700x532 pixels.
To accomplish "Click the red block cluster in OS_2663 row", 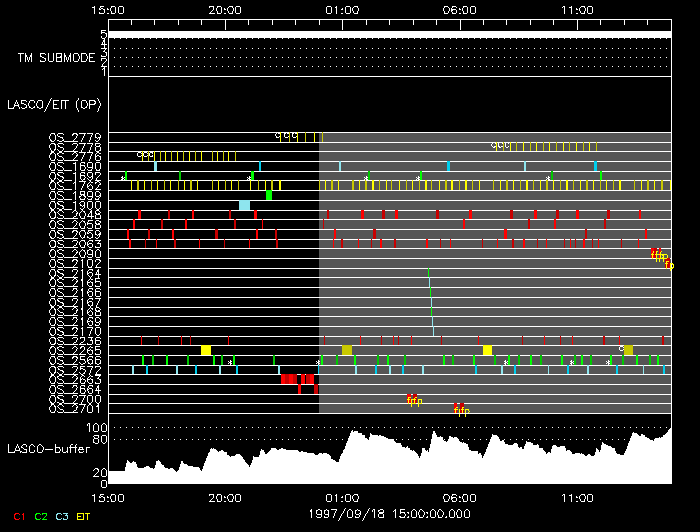I will coord(298,379).
